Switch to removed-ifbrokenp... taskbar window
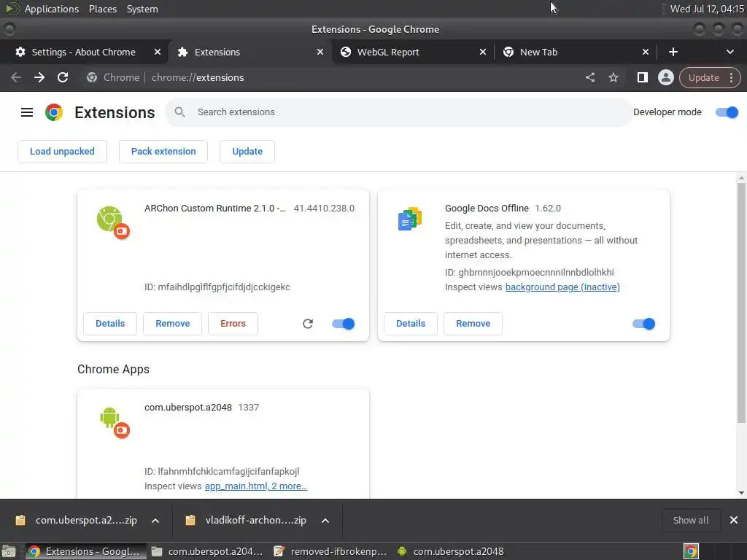This screenshot has height=560, width=747. click(x=331, y=551)
